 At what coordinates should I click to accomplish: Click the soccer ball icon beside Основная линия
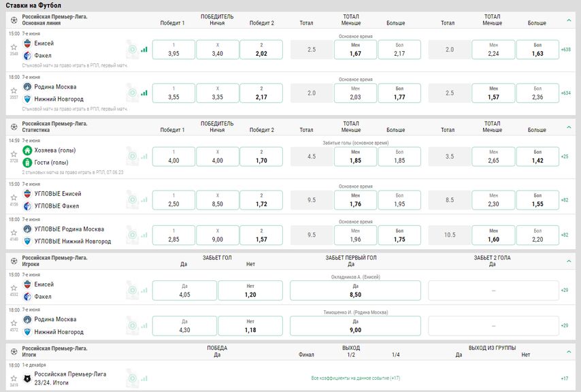tap(14, 20)
